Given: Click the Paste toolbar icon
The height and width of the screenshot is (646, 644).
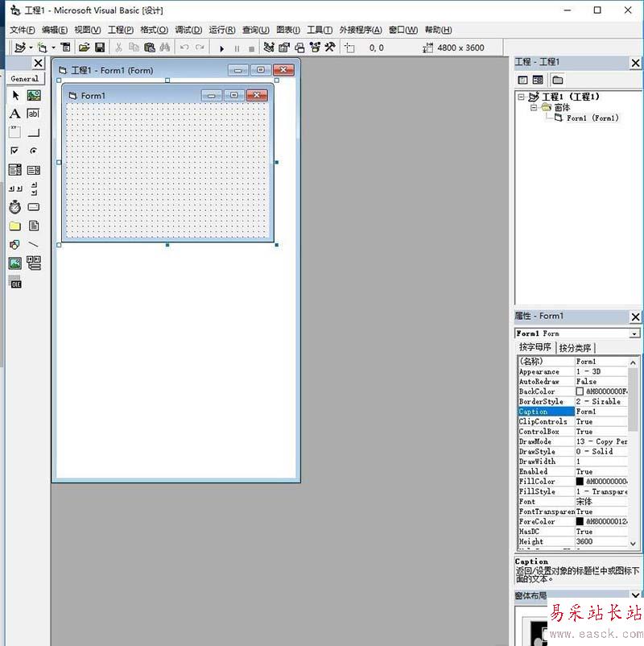Looking at the screenshot, I should pyautogui.click(x=150, y=48).
